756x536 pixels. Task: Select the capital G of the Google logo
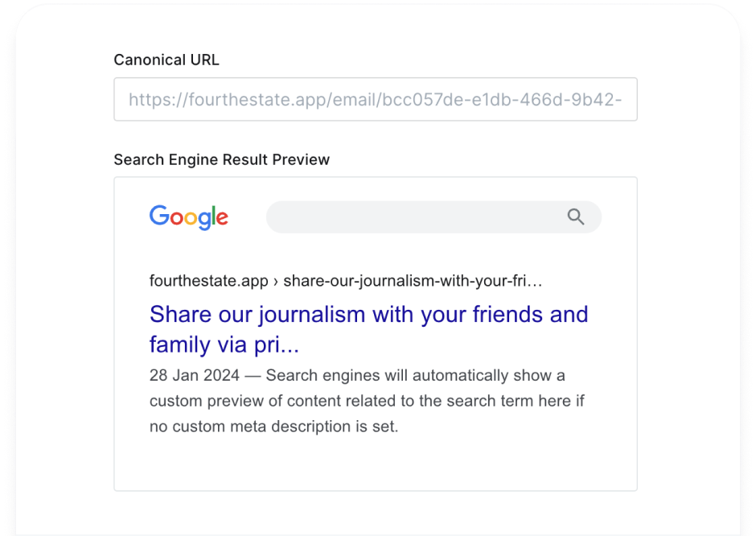pos(158,217)
